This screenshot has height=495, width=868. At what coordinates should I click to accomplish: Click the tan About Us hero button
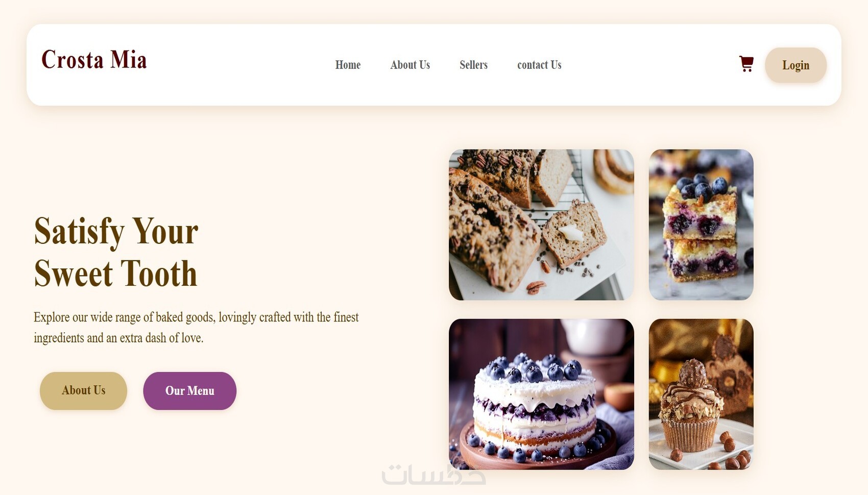[83, 391]
